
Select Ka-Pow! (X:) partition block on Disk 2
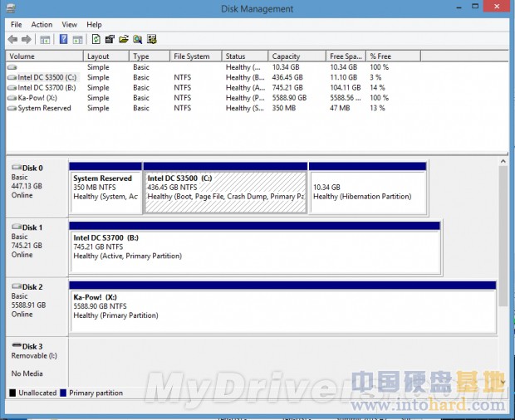pos(282,307)
